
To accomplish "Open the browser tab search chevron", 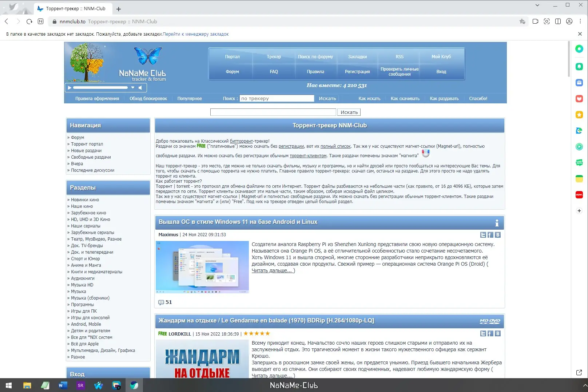I will click(537, 5).
